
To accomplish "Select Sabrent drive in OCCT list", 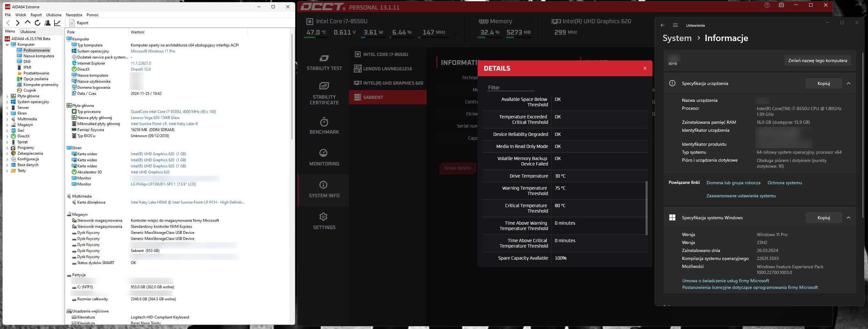I will [388, 97].
